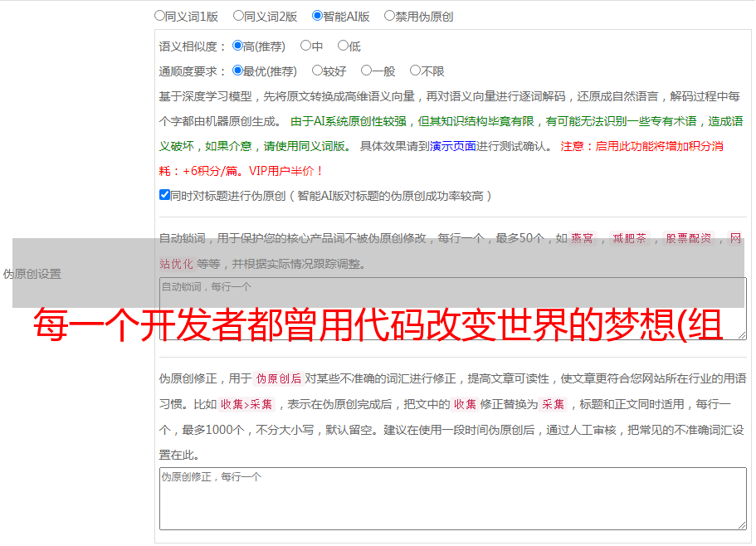
Task: Set 通顺度要求 to 较好
Action: point(317,71)
